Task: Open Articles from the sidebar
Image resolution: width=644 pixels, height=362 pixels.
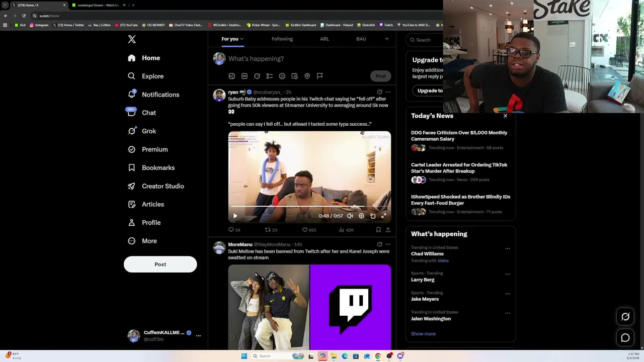Action: pos(146,204)
